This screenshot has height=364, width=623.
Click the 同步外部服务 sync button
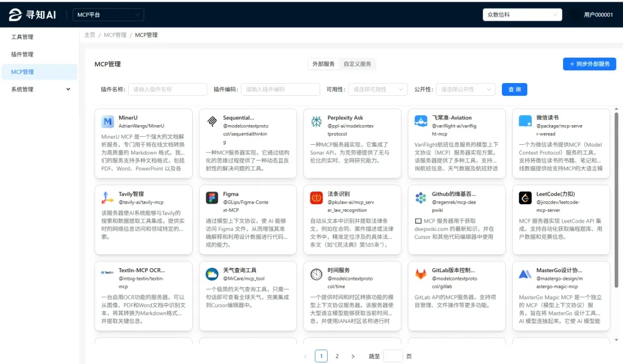tap(588, 65)
